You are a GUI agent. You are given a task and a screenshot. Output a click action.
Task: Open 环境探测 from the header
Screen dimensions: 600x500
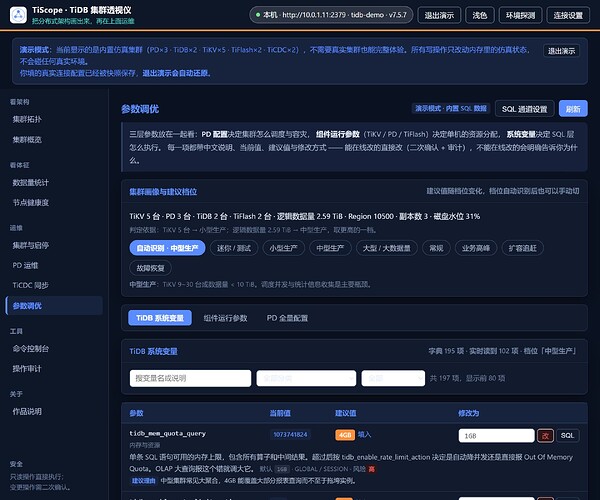(x=520, y=15)
